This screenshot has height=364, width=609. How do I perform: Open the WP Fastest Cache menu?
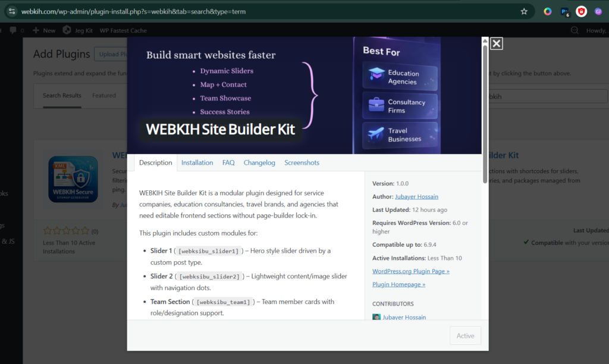tap(123, 30)
